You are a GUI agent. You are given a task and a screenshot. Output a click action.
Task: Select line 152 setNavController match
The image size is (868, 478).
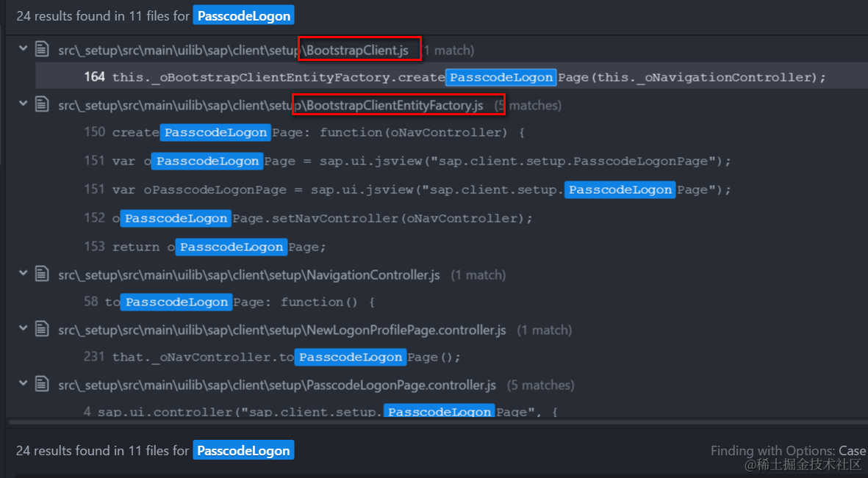point(309,219)
